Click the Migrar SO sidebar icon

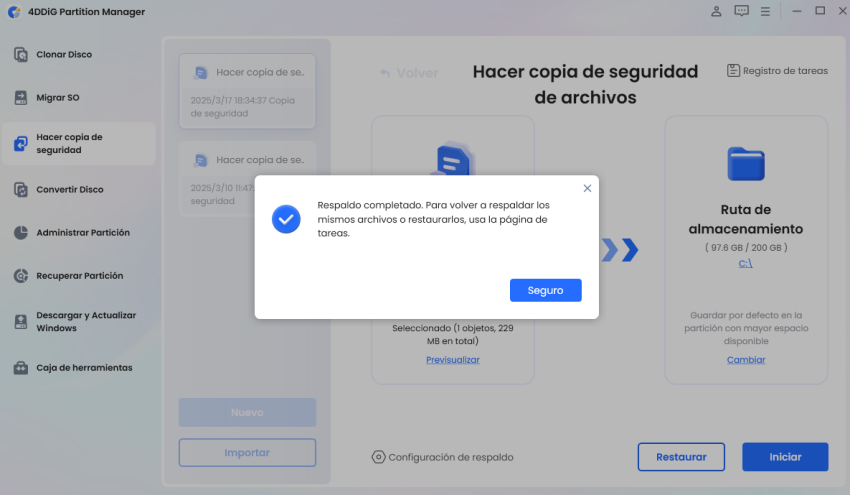[x=21, y=98]
